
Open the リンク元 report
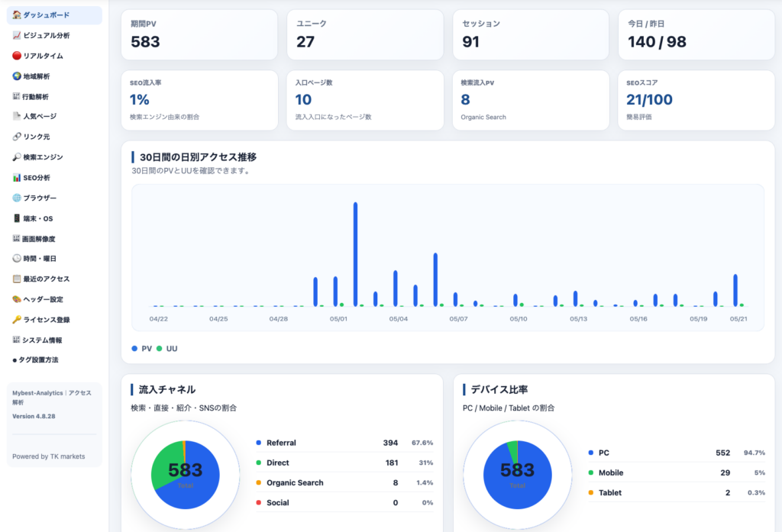54,137
